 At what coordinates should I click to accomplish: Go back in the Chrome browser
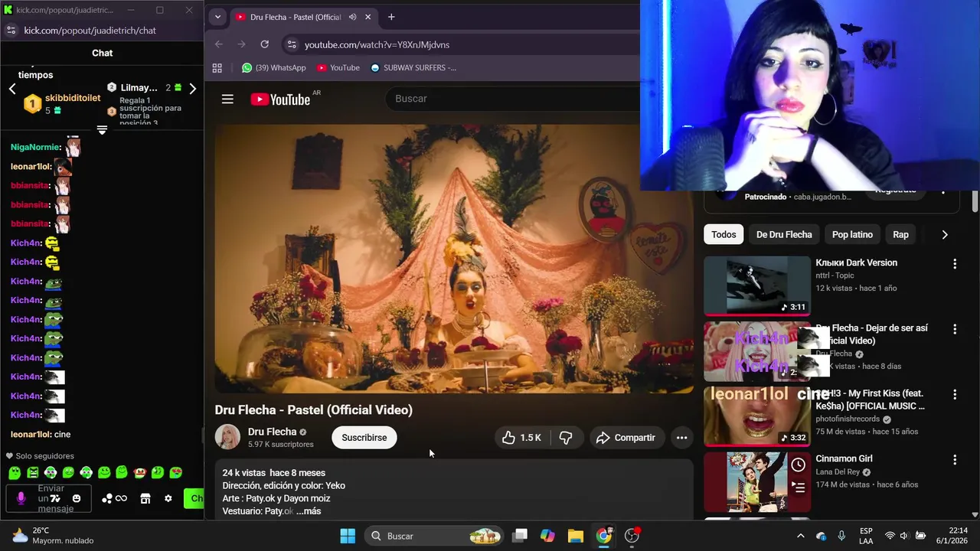coord(219,44)
